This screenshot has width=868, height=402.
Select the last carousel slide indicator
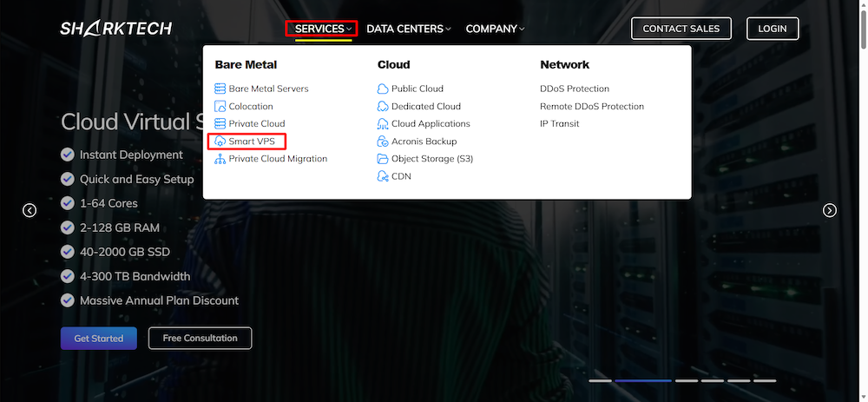click(x=765, y=380)
